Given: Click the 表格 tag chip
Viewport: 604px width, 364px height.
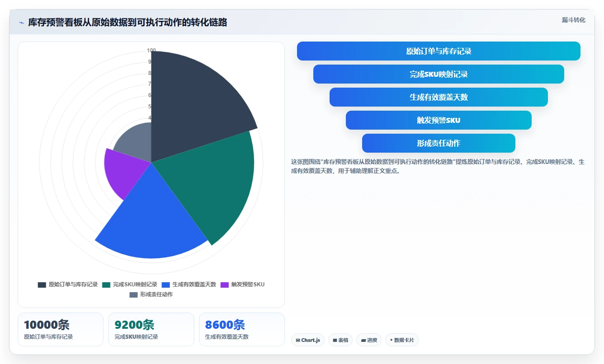Looking at the screenshot, I should 340,340.
